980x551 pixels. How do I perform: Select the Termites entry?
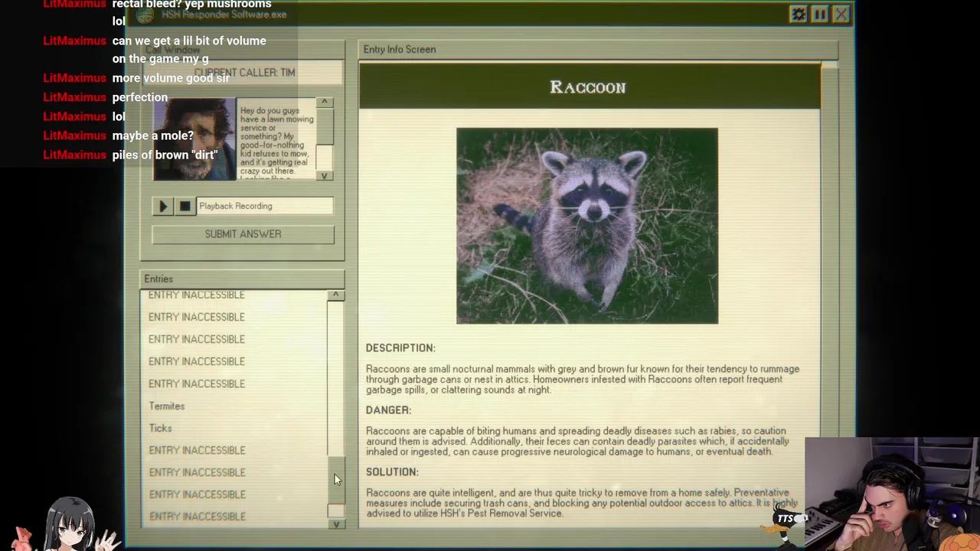point(167,406)
